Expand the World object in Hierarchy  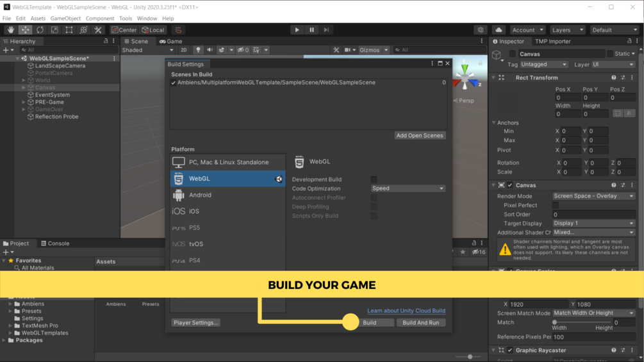click(24, 81)
